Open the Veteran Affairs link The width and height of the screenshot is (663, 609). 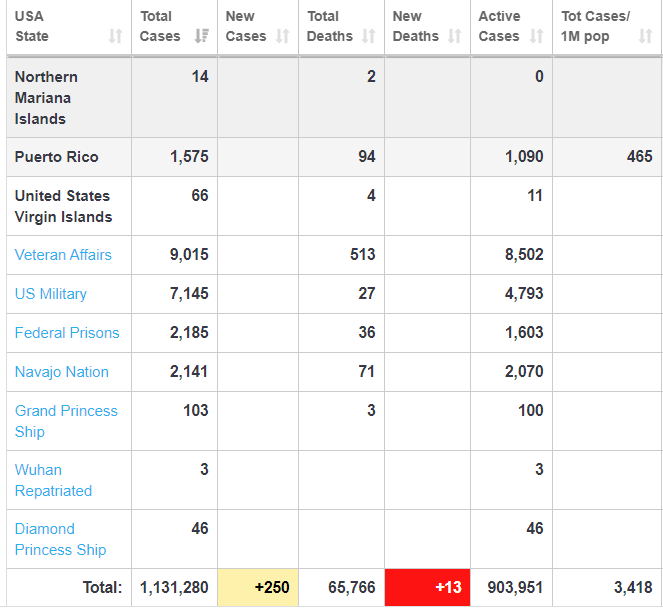[63, 255]
